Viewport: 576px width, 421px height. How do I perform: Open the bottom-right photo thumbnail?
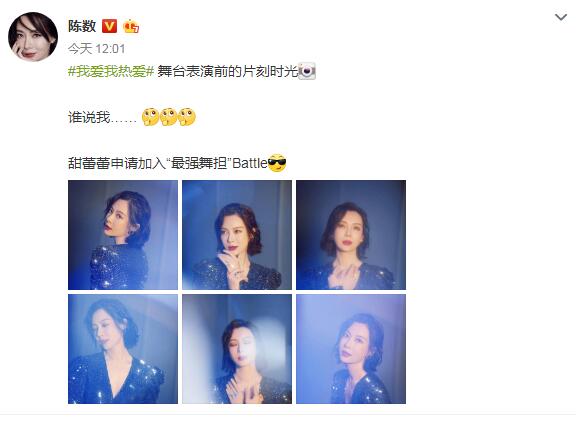[x=351, y=349]
